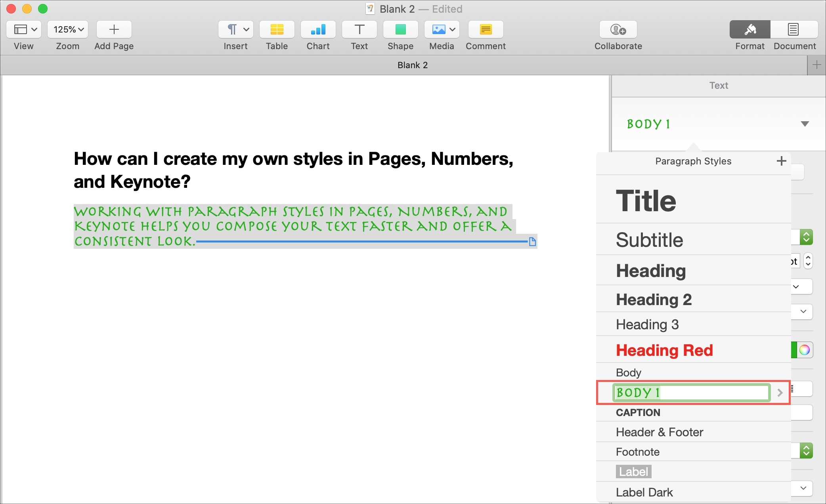Apply the Footnote paragraph style
The height and width of the screenshot is (504, 826).
coord(694,452)
